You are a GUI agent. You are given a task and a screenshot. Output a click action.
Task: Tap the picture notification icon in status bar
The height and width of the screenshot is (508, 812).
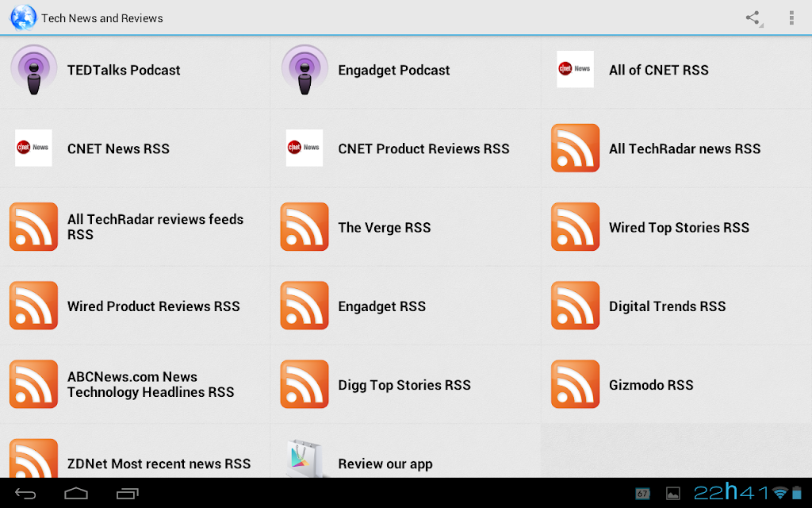pos(672,494)
